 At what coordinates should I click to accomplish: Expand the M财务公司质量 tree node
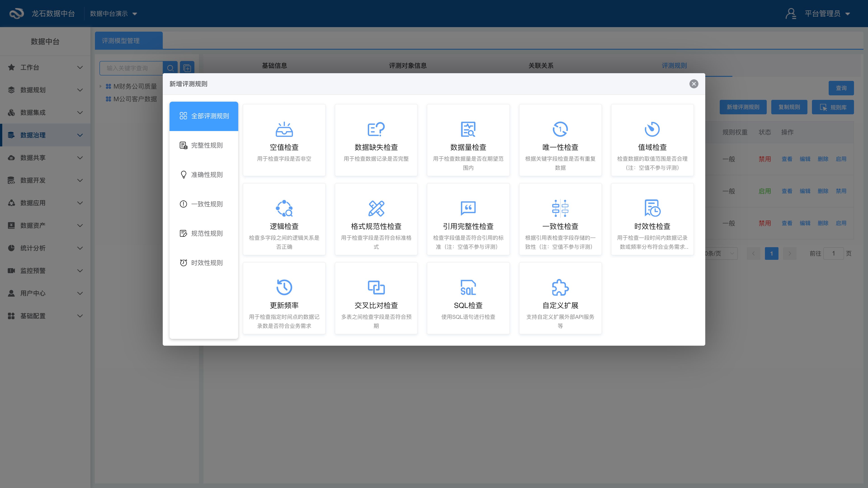(x=100, y=87)
